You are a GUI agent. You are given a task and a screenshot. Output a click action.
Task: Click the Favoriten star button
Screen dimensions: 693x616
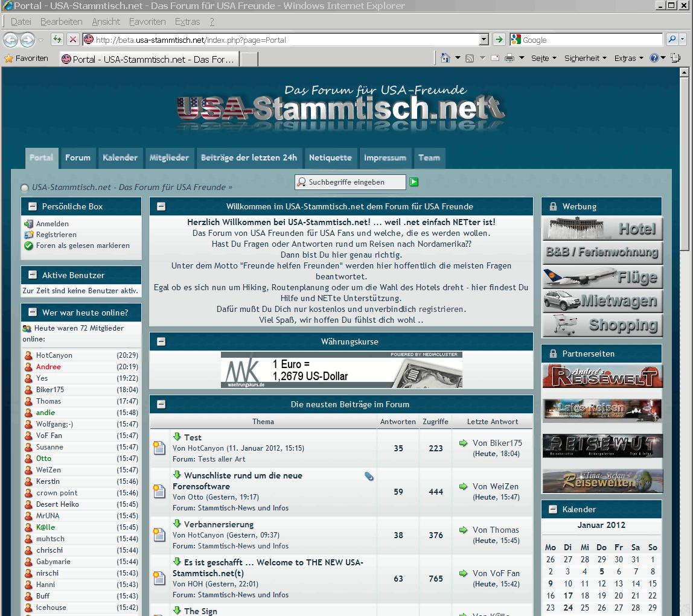tap(27, 59)
